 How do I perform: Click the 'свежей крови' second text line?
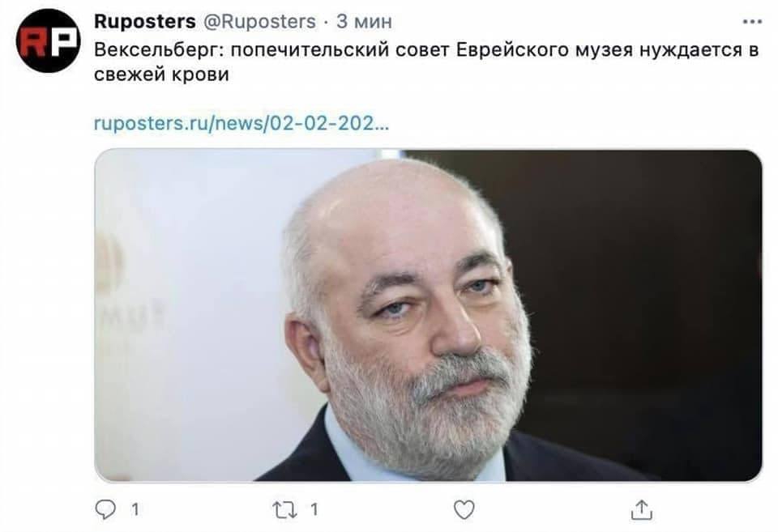tap(161, 74)
